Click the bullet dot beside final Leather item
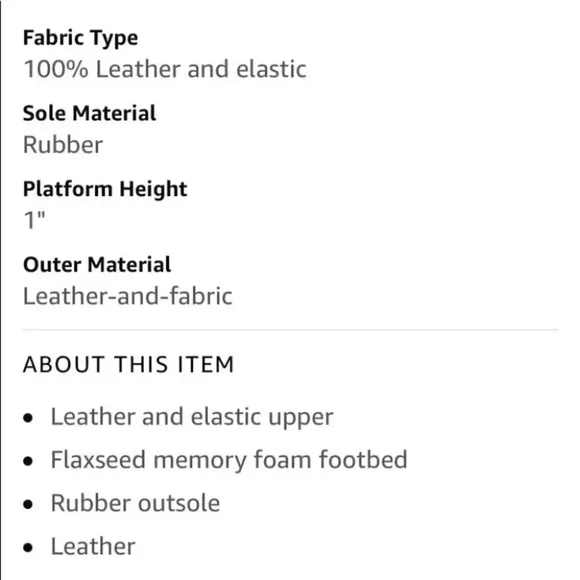 coord(28,547)
